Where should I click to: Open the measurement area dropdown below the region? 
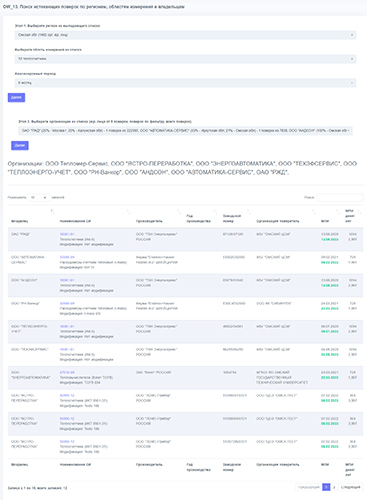point(185,59)
